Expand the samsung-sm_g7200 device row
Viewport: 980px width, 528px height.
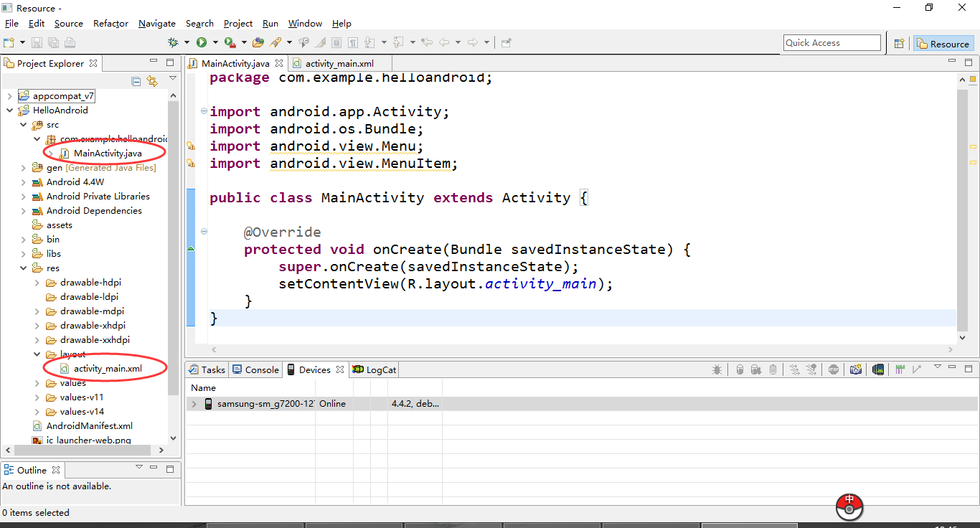(x=194, y=404)
